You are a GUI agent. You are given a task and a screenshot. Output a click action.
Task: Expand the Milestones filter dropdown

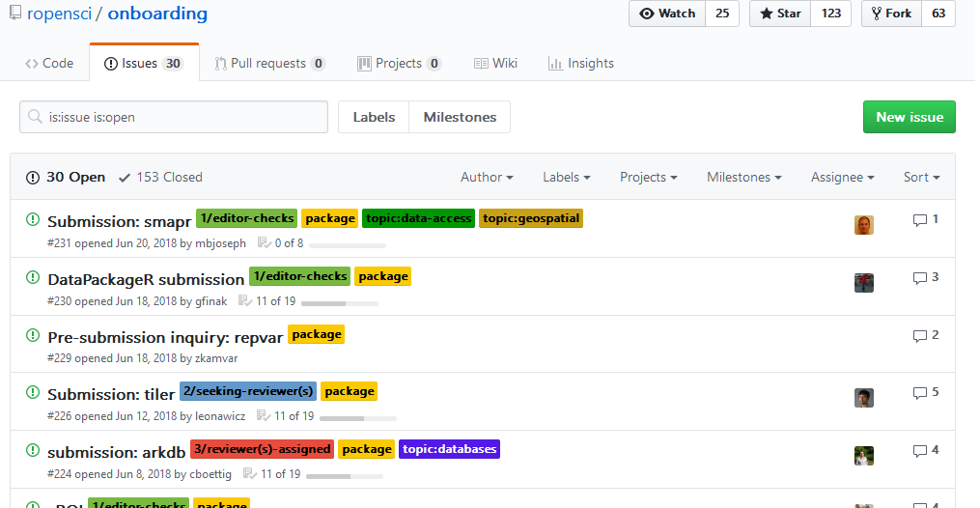tap(744, 178)
